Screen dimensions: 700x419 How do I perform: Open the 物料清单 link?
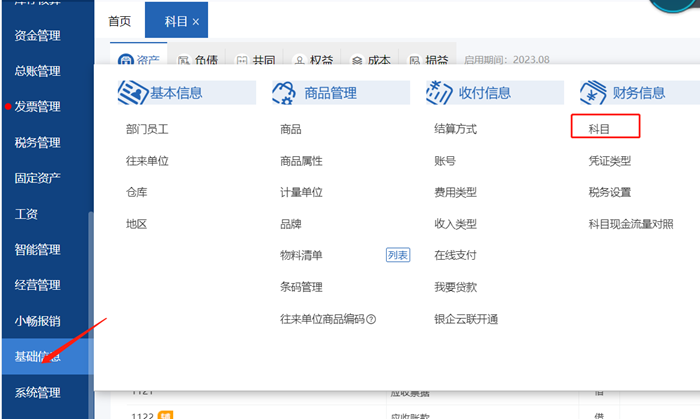coord(301,255)
